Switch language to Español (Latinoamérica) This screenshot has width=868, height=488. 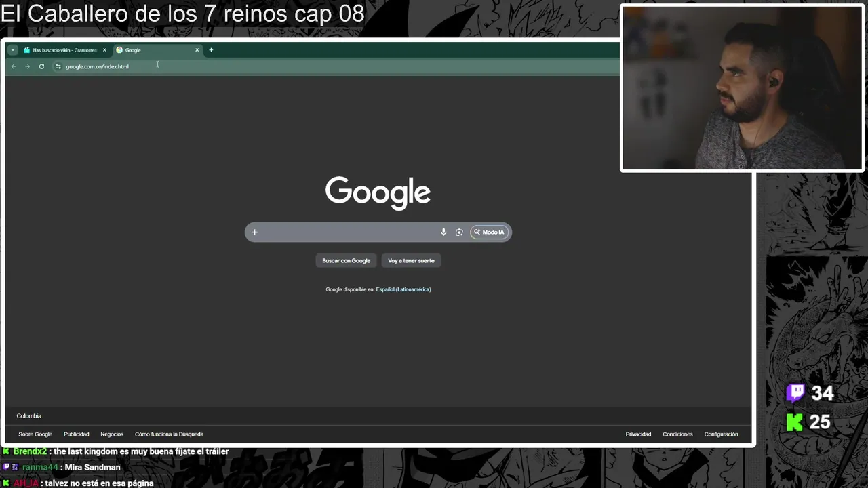tap(403, 289)
